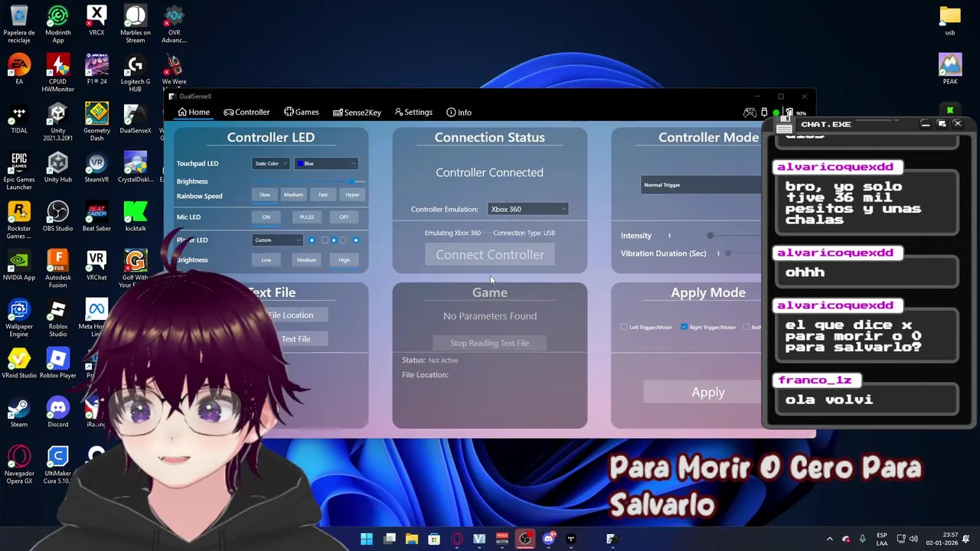Expand the Controller Emulation Xbox 360 dropdown
Screen dimensions: 980x551
pos(528,209)
